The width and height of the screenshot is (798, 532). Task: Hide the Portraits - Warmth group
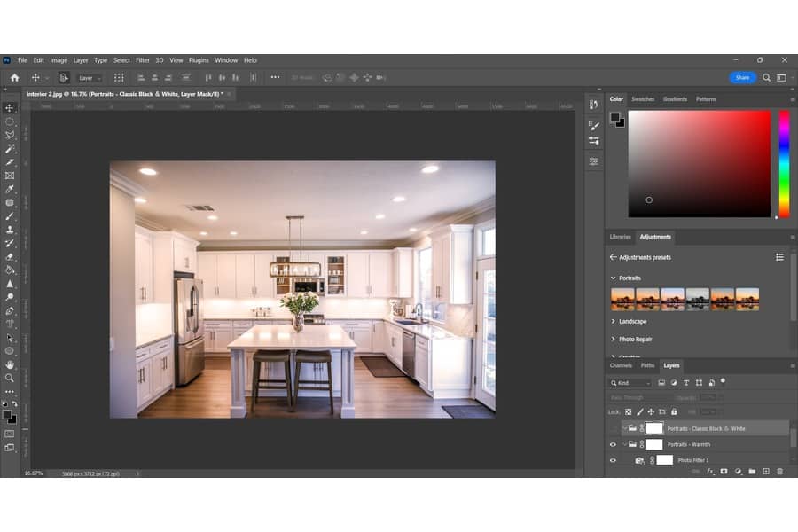point(613,444)
